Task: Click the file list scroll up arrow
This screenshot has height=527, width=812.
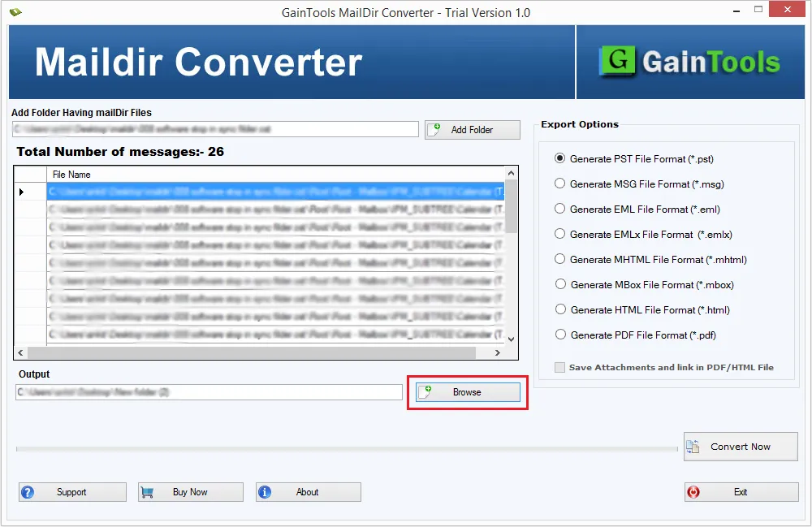Action: tap(511, 173)
